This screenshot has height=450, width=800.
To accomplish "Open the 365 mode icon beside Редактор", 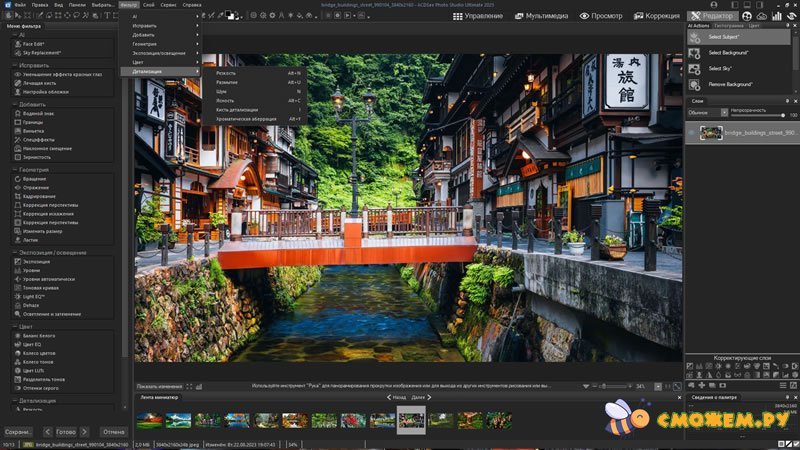I will click(747, 16).
